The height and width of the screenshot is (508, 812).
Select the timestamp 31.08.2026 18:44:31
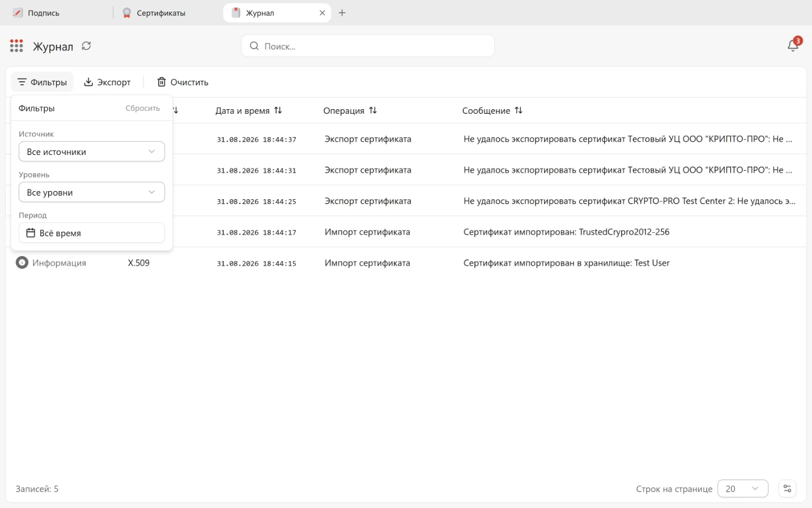click(x=256, y=171)
